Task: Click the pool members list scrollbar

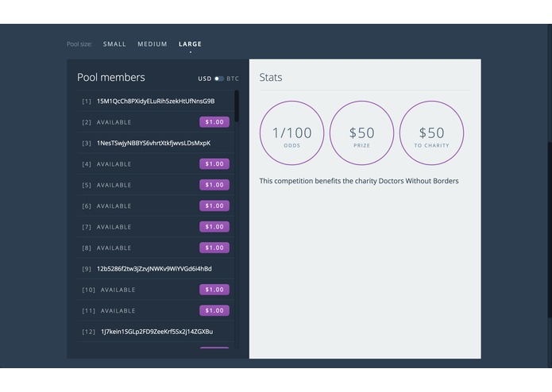Action: tap(237, 106)
